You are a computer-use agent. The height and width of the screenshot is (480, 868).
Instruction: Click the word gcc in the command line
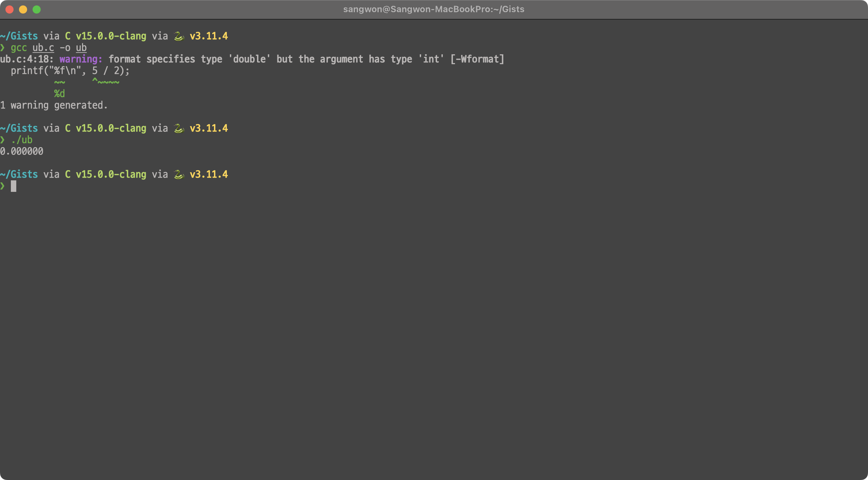[19, 48]
